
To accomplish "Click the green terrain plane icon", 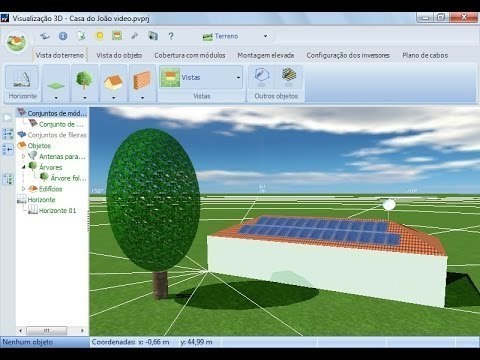I will [56, 86].
